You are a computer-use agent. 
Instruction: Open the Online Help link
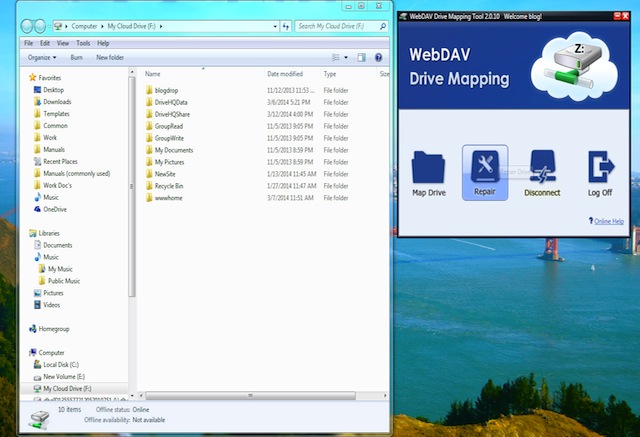(x=609, y=221)
